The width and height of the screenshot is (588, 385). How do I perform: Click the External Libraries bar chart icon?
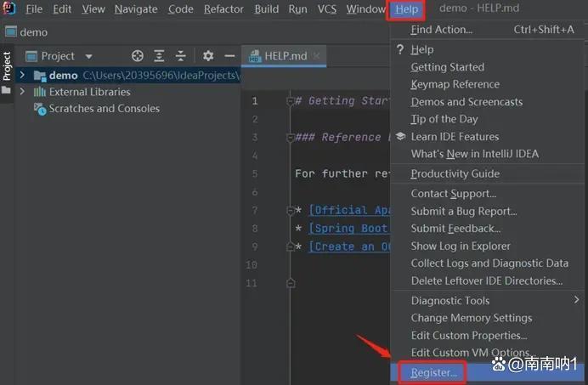(x=40, y=92)
